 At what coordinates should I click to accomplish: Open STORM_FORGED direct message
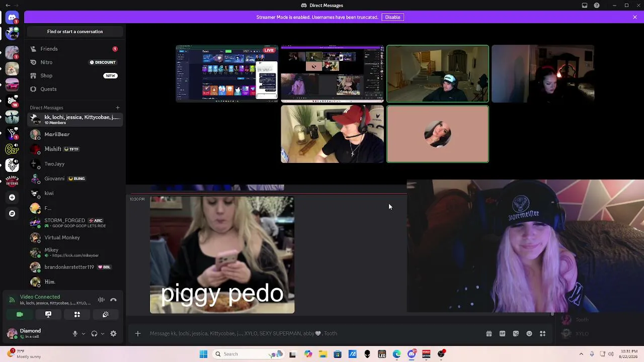75,223
